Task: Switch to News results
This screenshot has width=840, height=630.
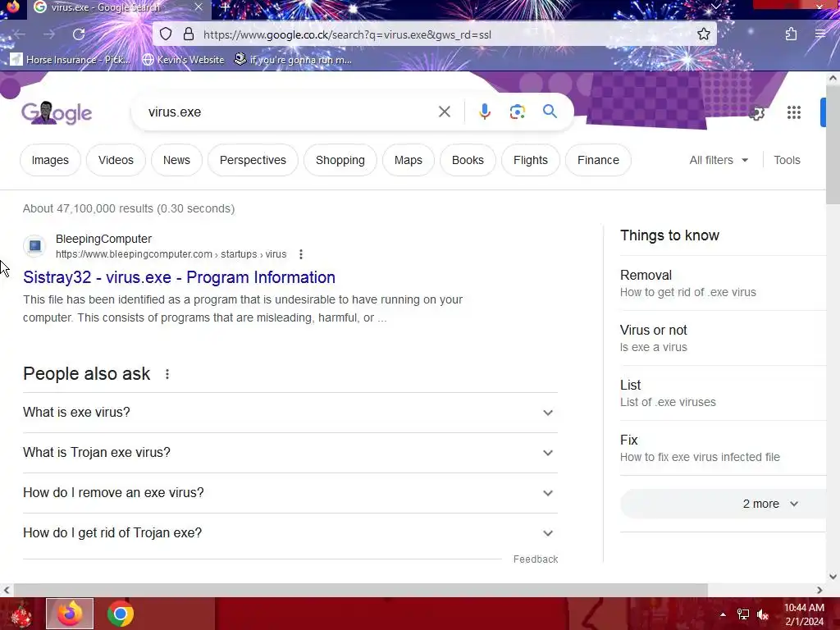Action: [x=177, y=160]
